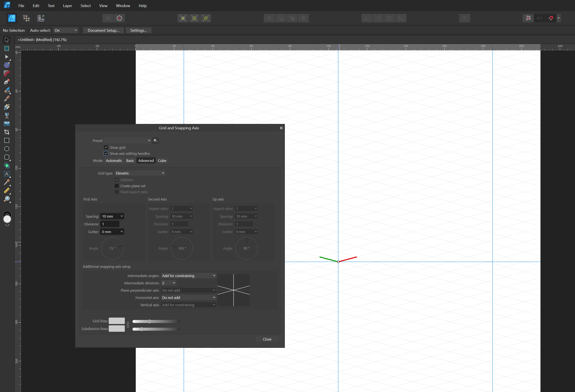Open the View menu

pyautogui.click(x=103, y=5)
